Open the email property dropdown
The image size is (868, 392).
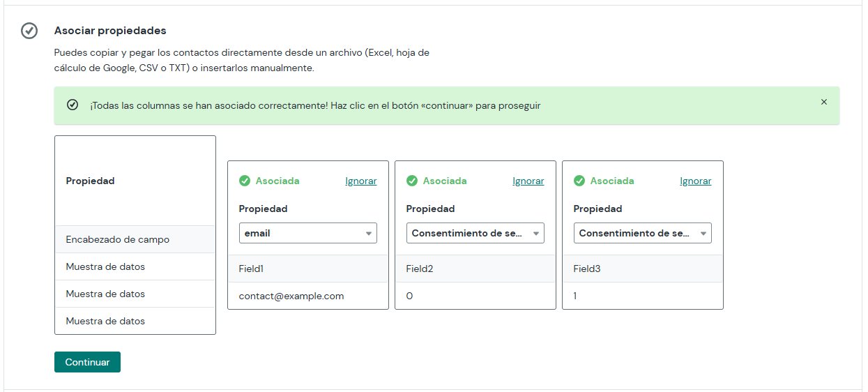tap(308, 233)
